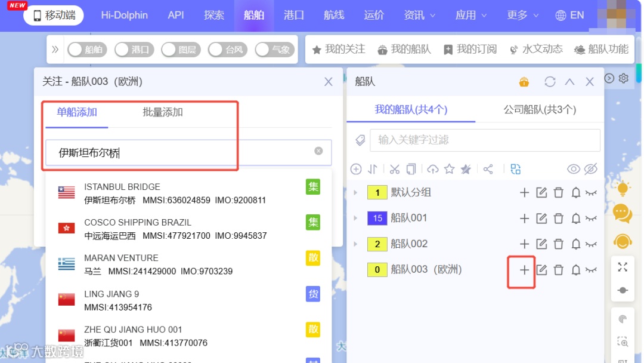644x363 pixels.
Task: Open the 运价 top menu
Action: pyautogui.click(x=374, y=15)
